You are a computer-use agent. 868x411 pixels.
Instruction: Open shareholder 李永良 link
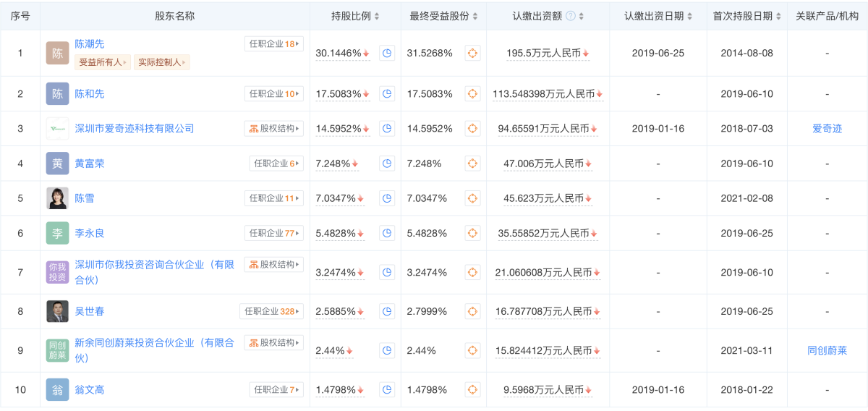90,233
